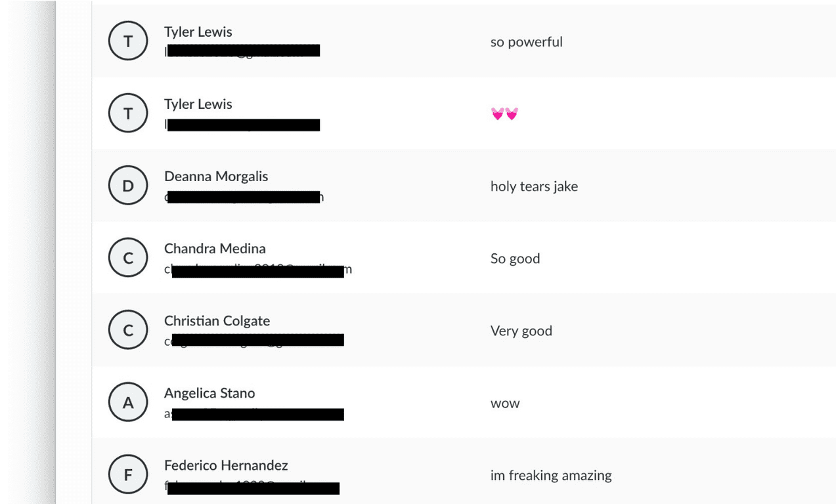
Task: Select the 'im freaking amazing' comment
Action: tap(551, 475)
